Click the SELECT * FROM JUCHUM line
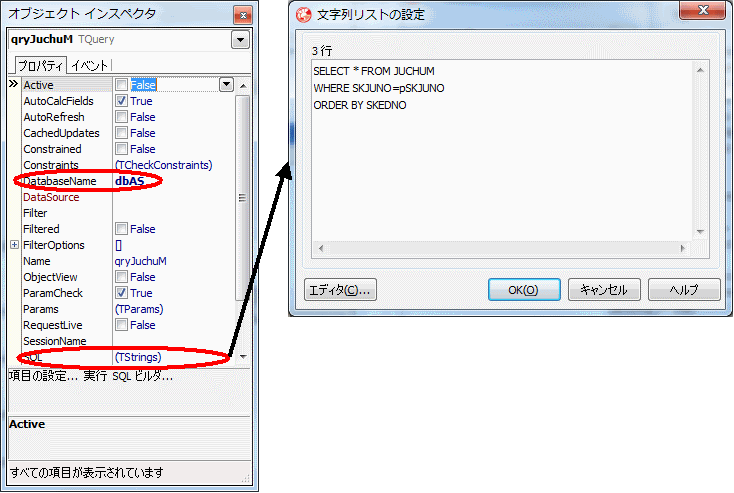Image resolution: width=734 pixels, height=493 pixels. [x=374, y=71]
